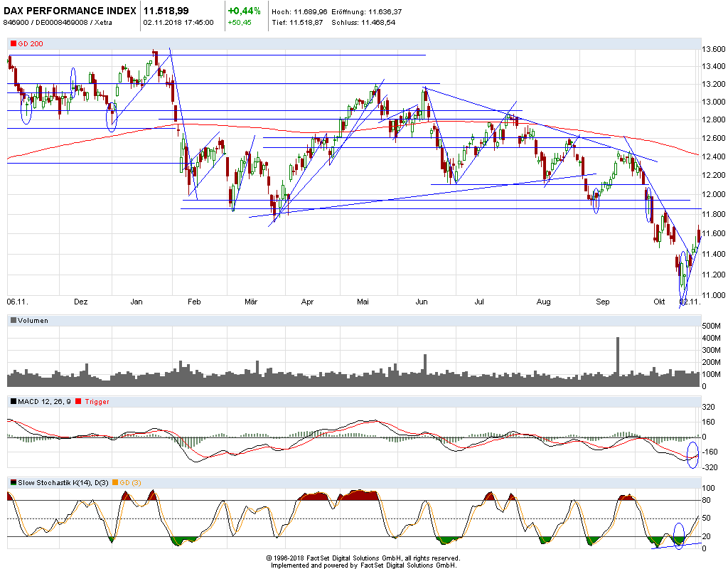Click the GD (3) legend label

(131, 483)
